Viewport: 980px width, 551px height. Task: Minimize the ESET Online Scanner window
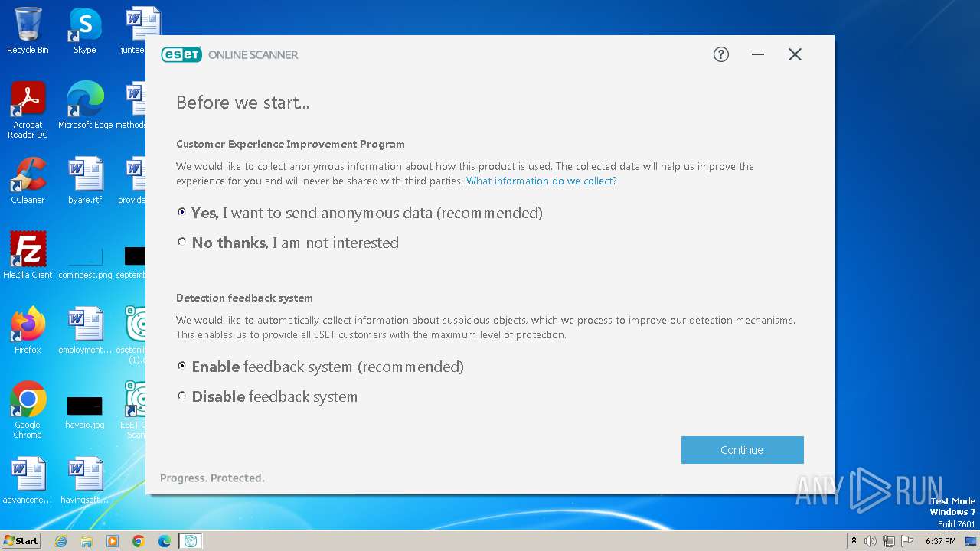758,54
